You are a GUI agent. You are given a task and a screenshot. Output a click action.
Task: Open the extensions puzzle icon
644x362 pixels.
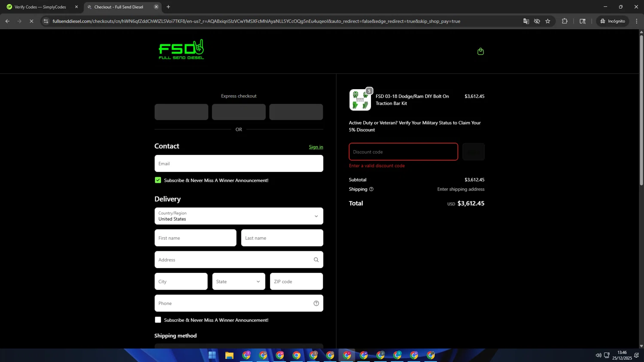click(x=565, y=21)
